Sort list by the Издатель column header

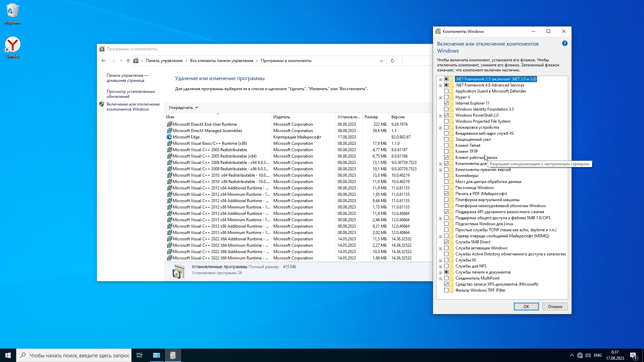tap(282, 117)
